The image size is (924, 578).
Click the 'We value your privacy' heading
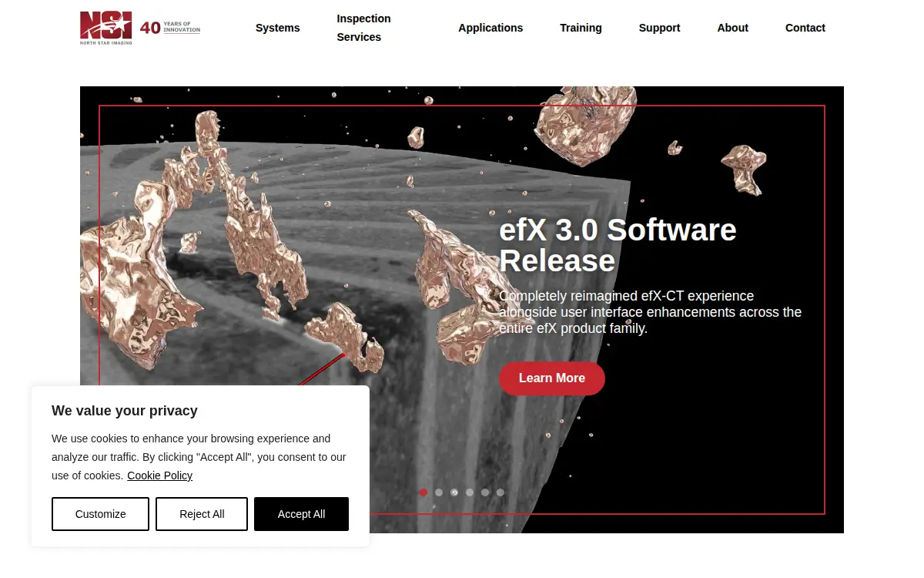pyautogui.click(x=125, y=411)
